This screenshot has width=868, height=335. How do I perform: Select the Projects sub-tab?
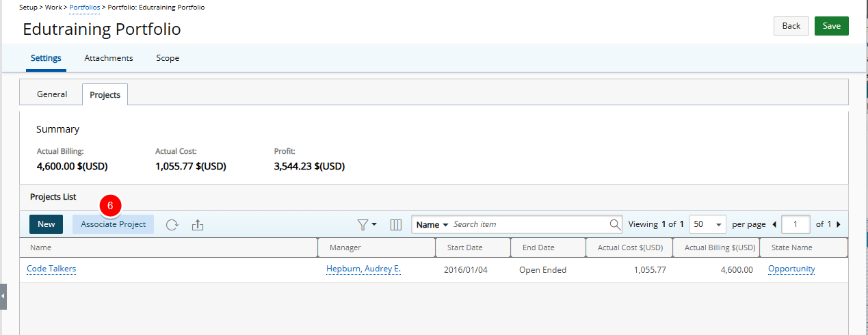coord(105,94)
